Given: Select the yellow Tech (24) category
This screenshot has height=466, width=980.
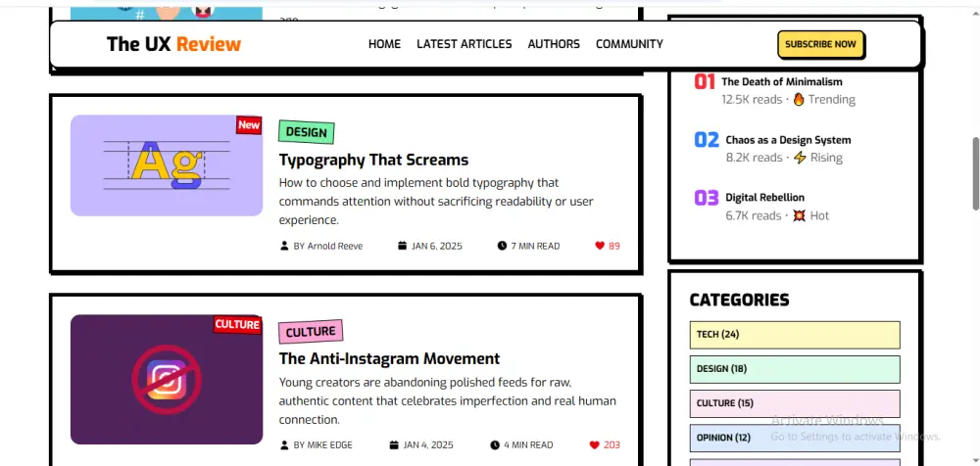Looking at the screenshot, I should click(794, 335).
